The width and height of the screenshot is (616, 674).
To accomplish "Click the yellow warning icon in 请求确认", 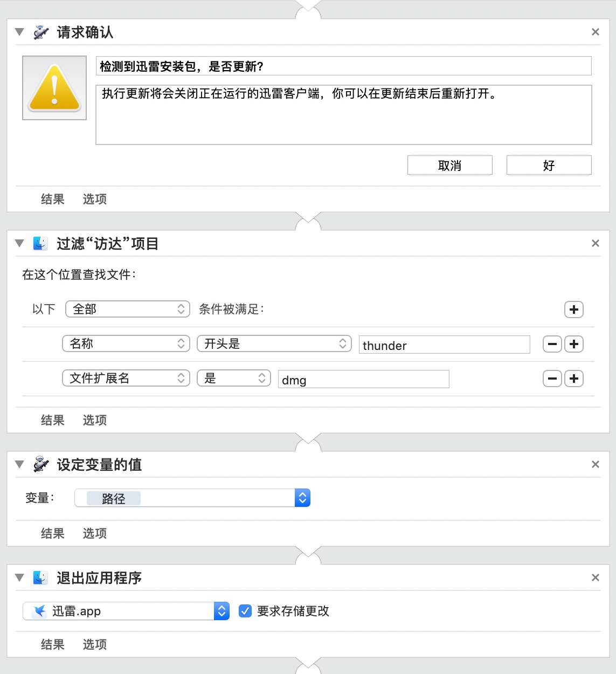I will [x=54, y=88].
